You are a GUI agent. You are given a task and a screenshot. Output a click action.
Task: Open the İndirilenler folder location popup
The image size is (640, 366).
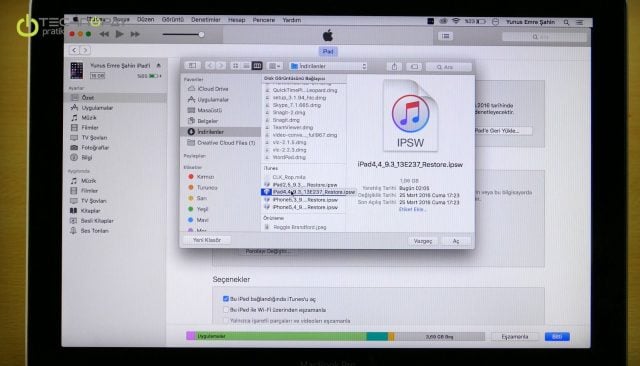(328, 66)
